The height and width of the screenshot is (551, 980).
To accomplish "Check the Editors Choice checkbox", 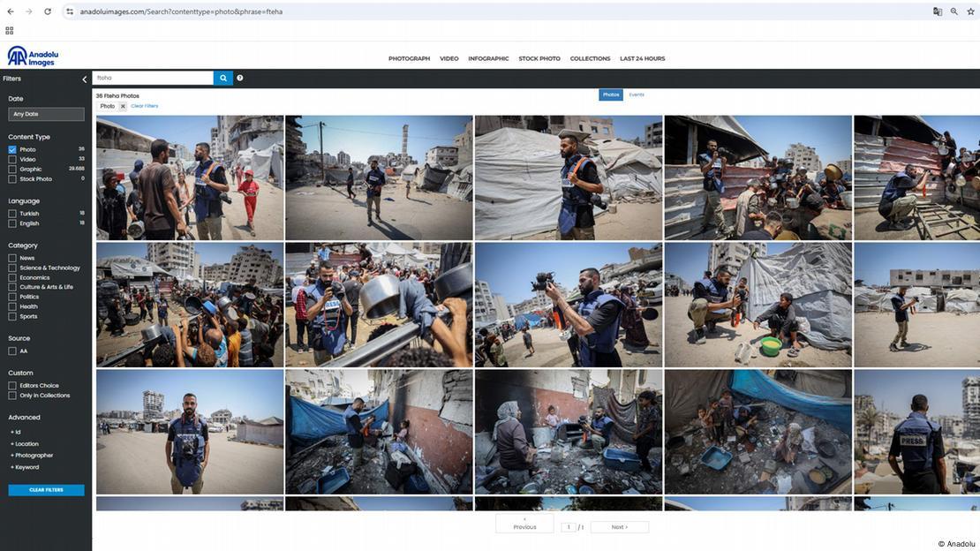I will point(12,386).
